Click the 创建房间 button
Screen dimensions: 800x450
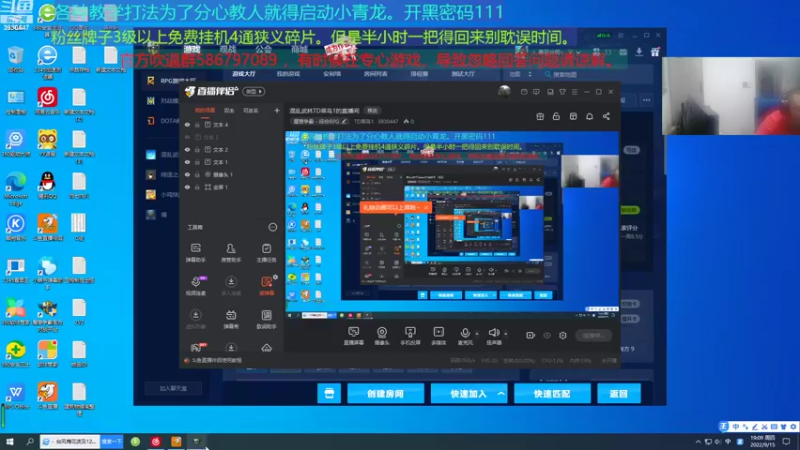pyautogui.click(x=385, y=393)
